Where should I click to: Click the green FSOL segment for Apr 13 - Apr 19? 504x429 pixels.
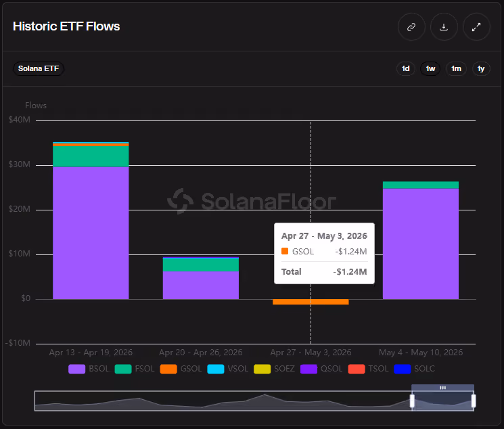point(91,156)
